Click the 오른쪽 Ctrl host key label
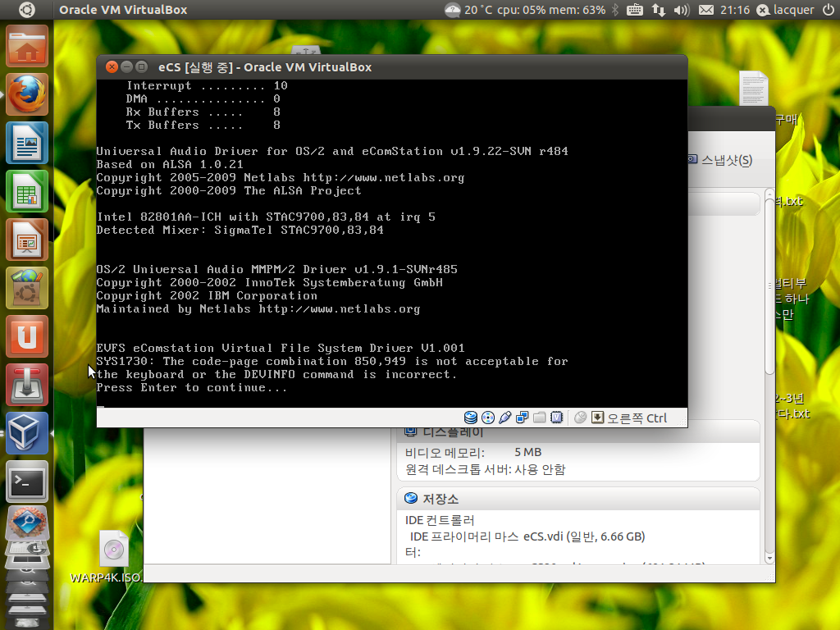The width and height of the screenshot is (840, 630). (x=637, y=418)
